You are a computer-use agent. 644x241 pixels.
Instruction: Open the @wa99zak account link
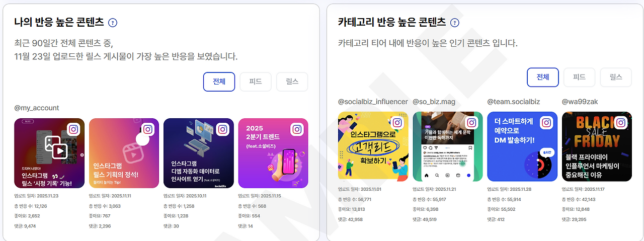(580, 102)
